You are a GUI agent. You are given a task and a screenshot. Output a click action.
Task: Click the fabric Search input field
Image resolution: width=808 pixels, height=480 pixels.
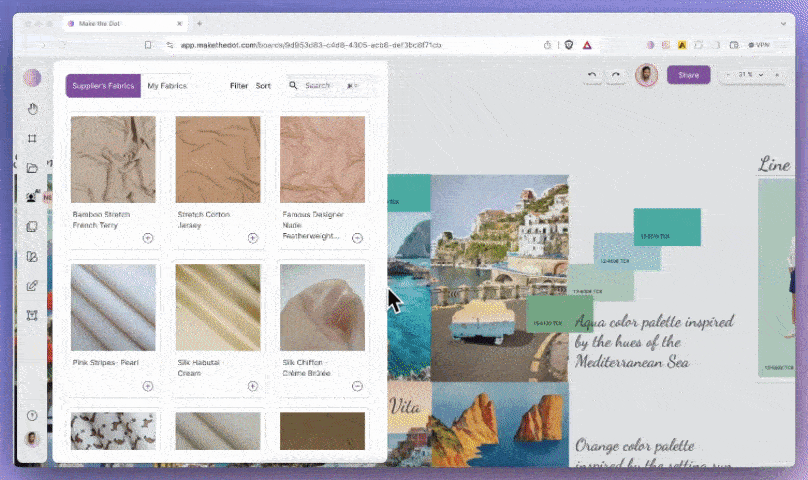tap(330, 86)
